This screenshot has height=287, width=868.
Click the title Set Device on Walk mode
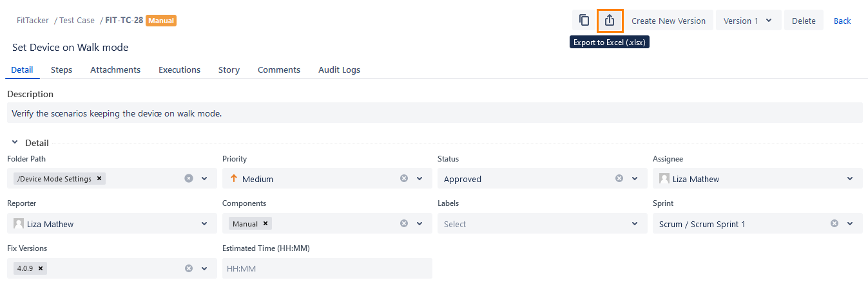pyautogui.click(x=70, y=47)
